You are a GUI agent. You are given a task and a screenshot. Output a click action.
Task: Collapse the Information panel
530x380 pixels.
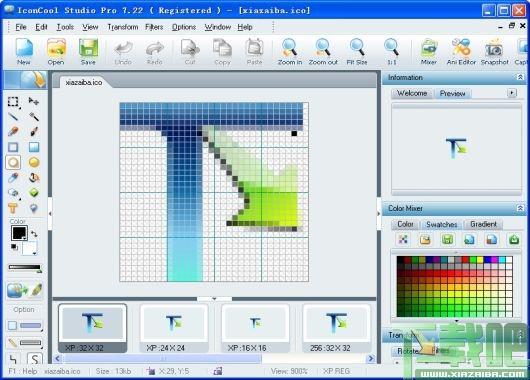pyautogui.click(x=520, y=77)
